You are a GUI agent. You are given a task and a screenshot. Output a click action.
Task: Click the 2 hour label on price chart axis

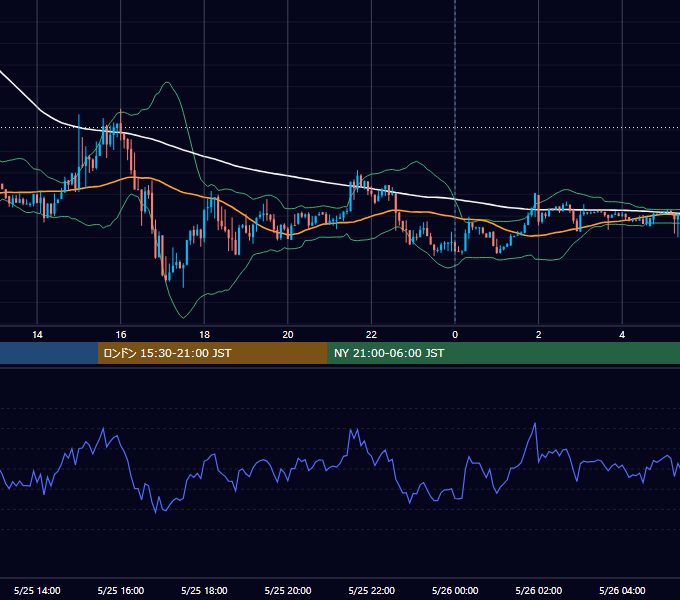539,335
